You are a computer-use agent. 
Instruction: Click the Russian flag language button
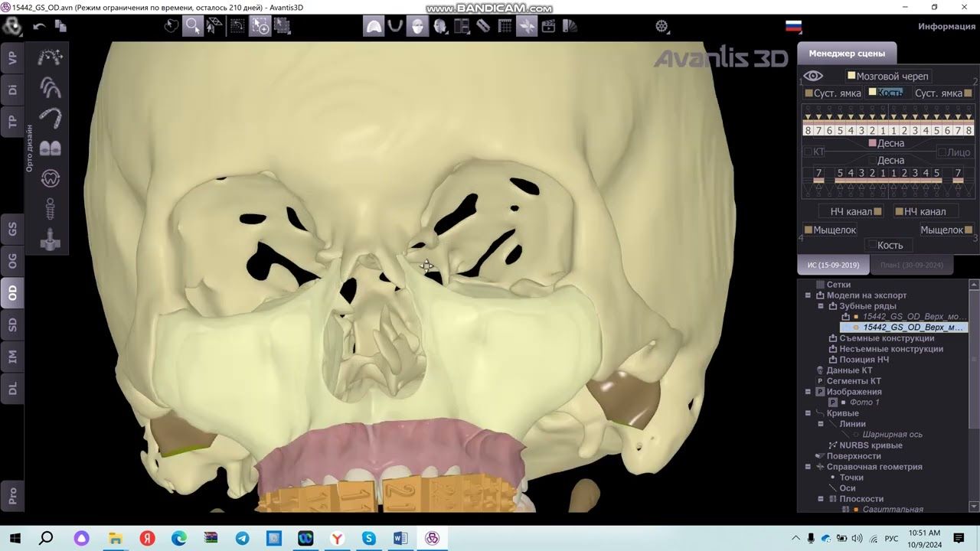[x=794, y=26]
